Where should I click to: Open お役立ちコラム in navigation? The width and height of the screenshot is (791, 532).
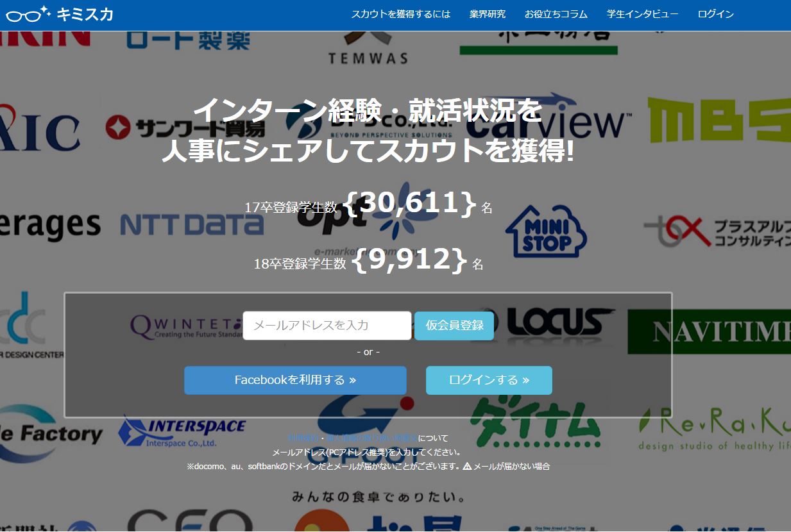(x=556, y=14)
